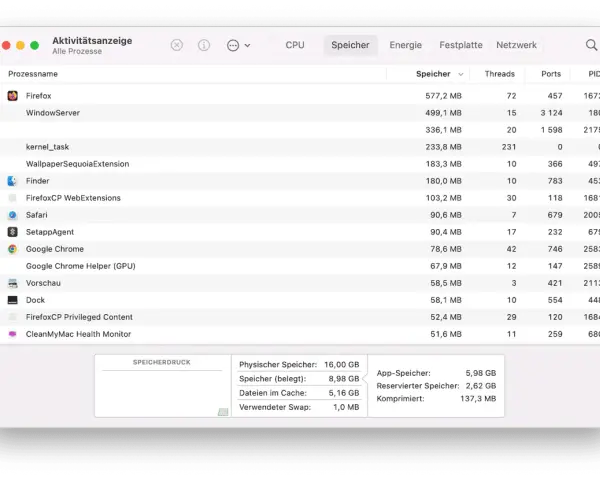The width and height of the screenshot is (600, 480).
Task: Click the Vorschau app icon
Action: 13,283
